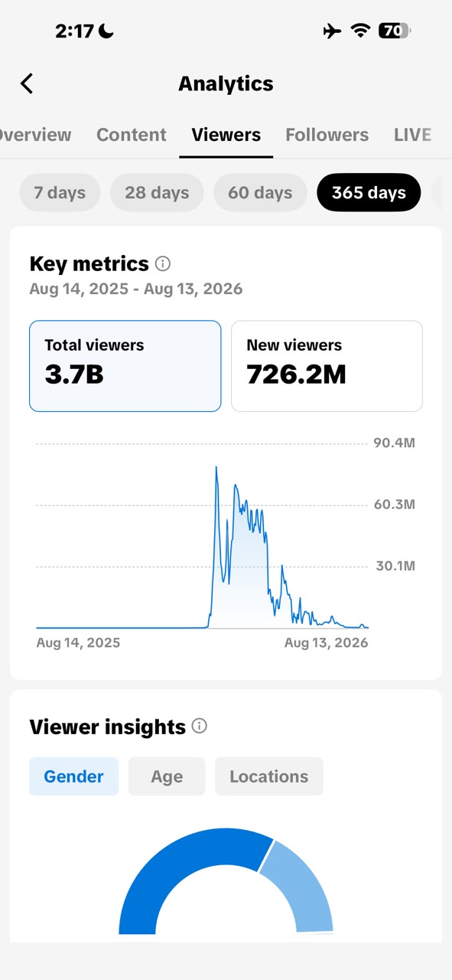Select the Total viewers card
This screenshot has height=980, width=452.
(x=125, y=366)
